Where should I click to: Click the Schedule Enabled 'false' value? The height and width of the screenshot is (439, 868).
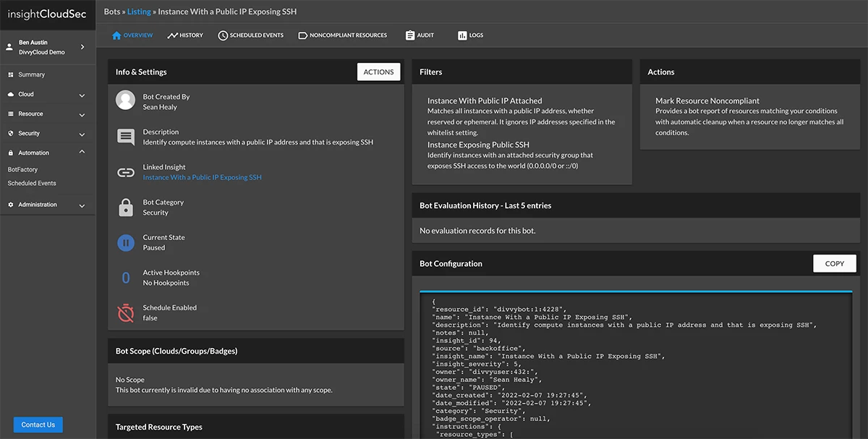150,317
